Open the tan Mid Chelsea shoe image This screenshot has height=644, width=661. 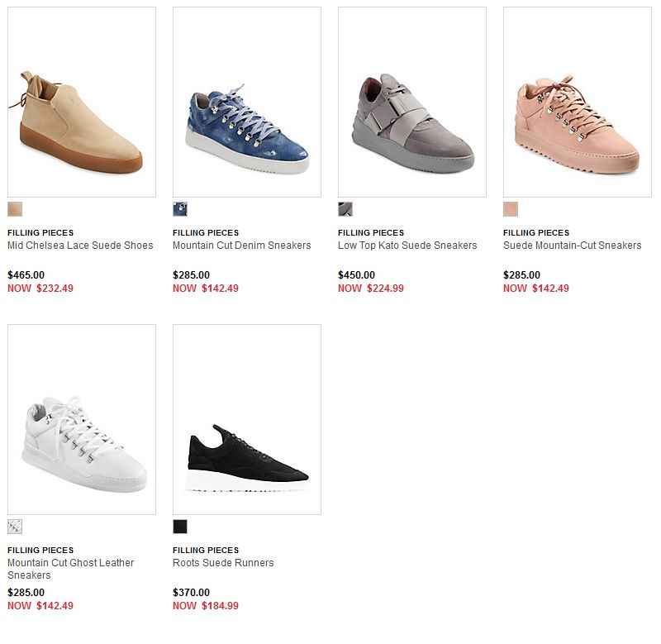pyautogui.click(x=82, y=102)
